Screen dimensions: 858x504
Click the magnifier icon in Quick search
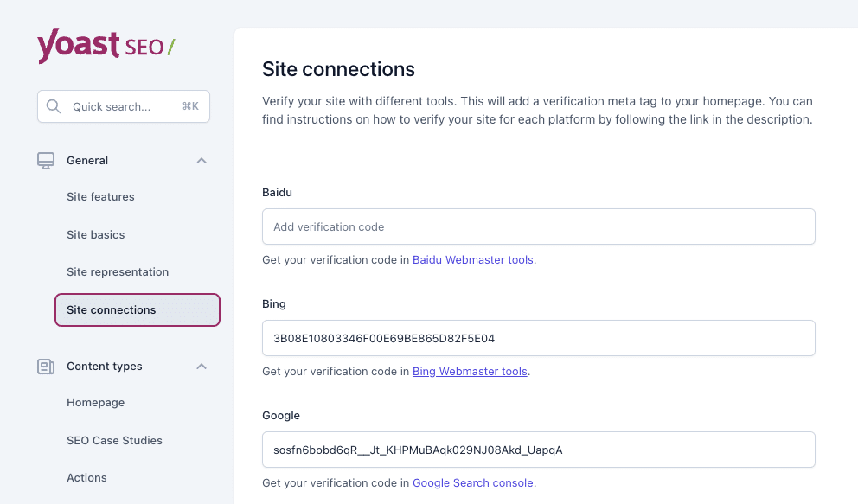[x=54, y=106]
